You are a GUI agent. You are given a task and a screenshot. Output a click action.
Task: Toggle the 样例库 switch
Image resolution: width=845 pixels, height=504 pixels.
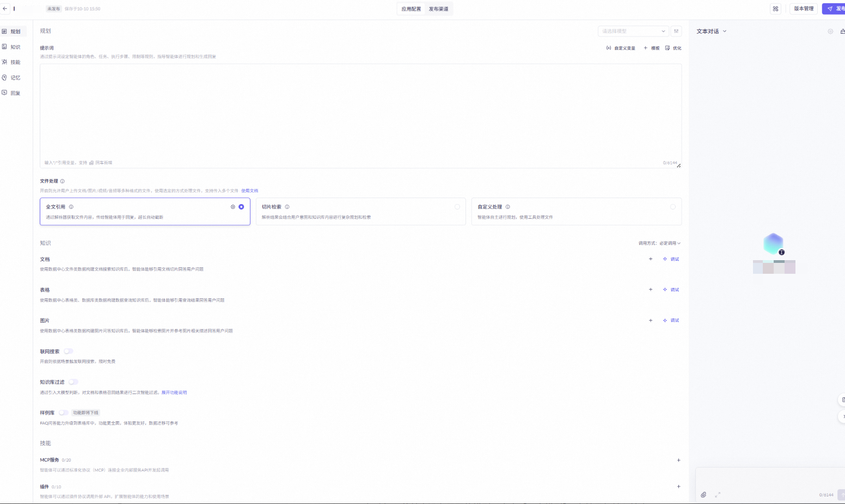click(64, 413)
